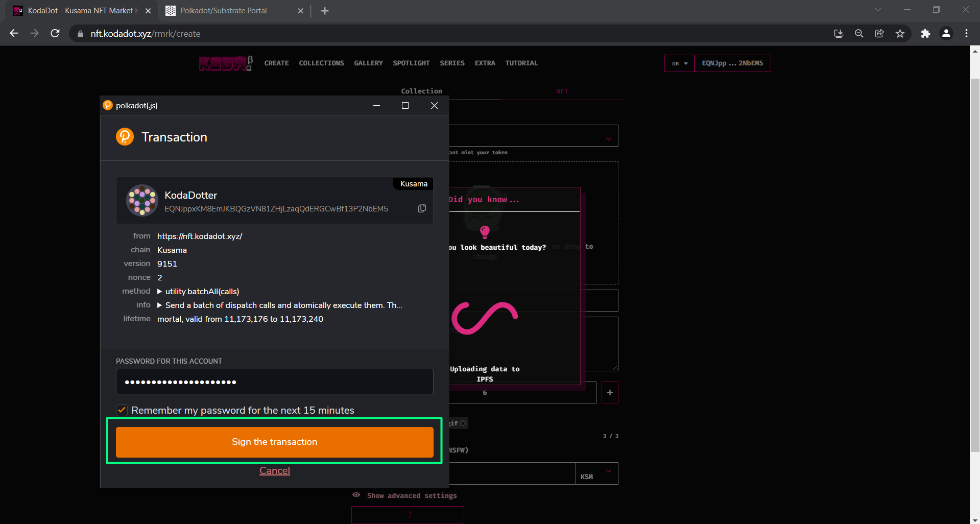Open SPOTLIGHT in the navigation bar
Viewport: 980px width, 524px height.
[x=411, y=63]
